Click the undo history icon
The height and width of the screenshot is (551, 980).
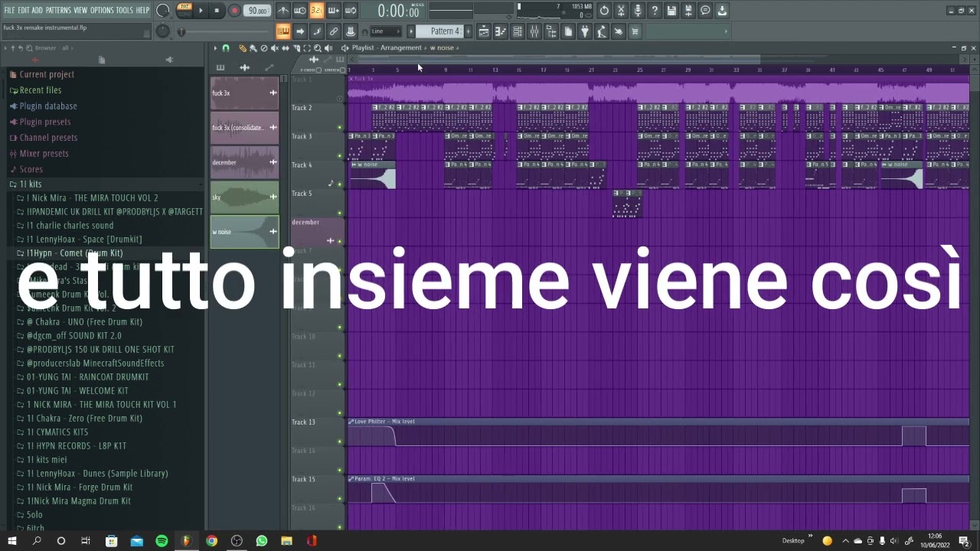pos(604,11)
